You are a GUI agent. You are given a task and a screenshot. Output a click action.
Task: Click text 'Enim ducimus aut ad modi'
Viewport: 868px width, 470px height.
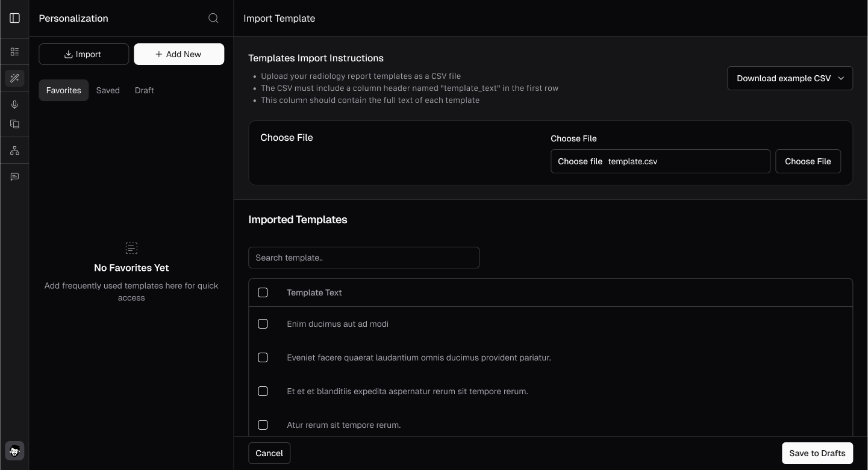coord(338,324)
